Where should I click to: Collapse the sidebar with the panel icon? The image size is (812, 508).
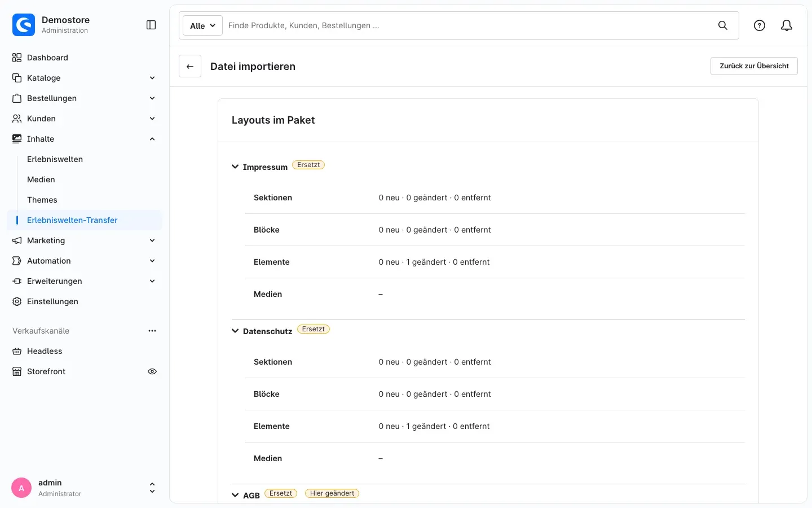click(151, 25)
